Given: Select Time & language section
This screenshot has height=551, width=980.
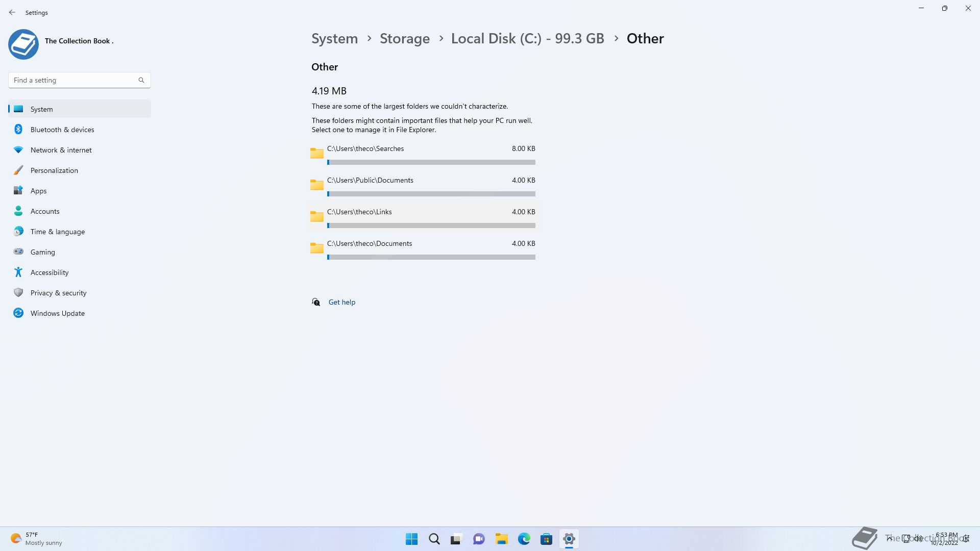Looking at the screenshot, I should coord(57,232).
